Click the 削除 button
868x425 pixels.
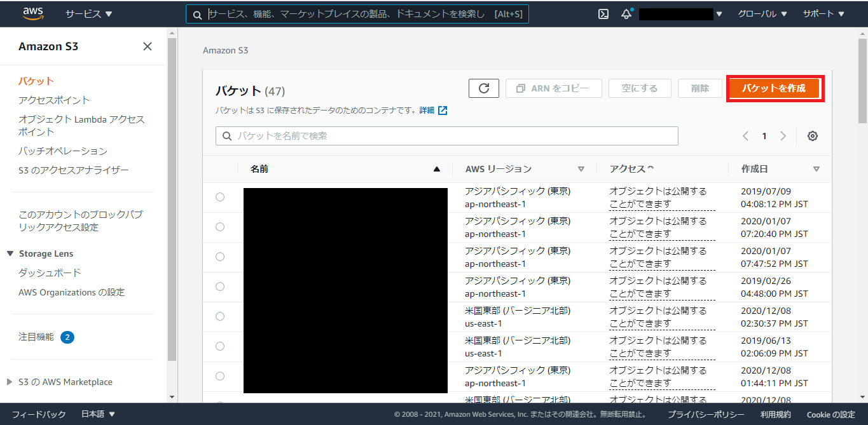pyautogui.click(x=700, y=88)
